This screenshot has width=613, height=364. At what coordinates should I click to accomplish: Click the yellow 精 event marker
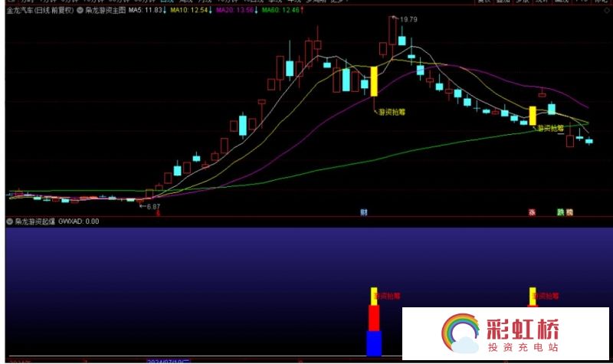coord(569,211)
